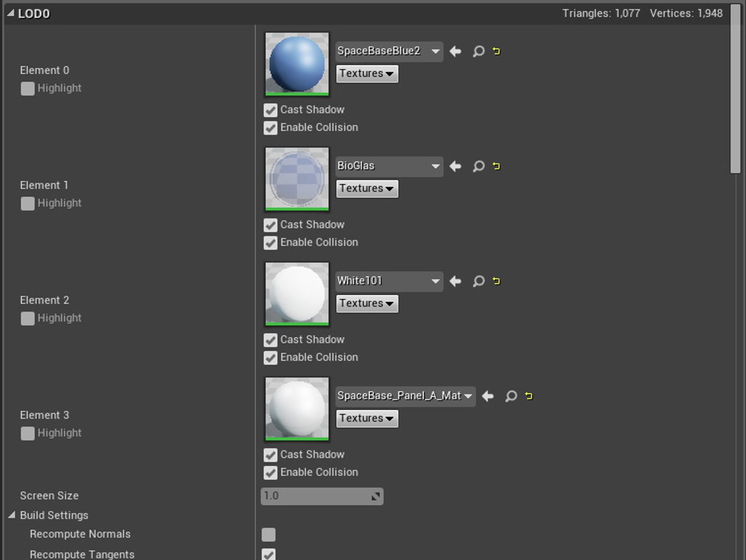Collapse the LOD0 section

tap(11, 13)
